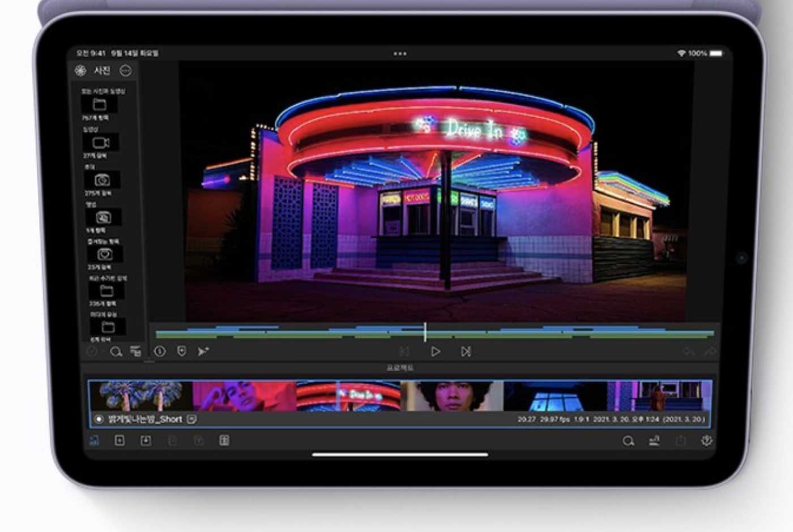Screen dimensions: 793x532
Task: Show clip info with the circled i icon
Action: pos(160,351)
